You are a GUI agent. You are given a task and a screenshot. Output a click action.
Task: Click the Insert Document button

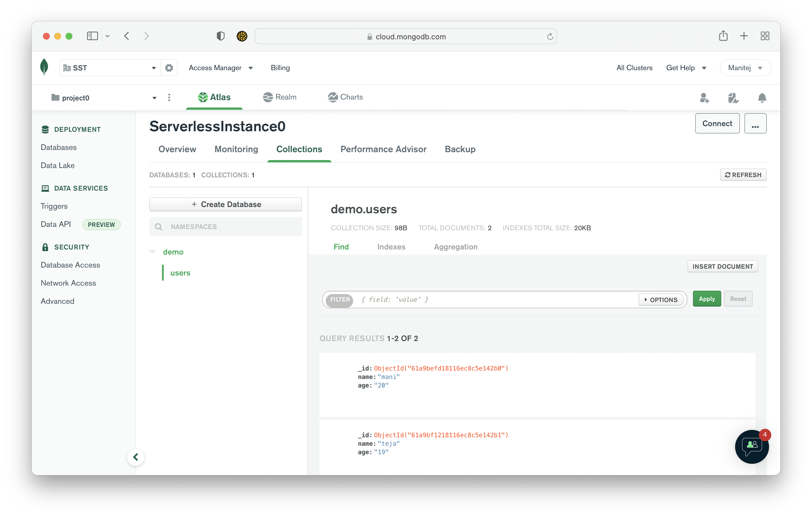click(x=723, y=266)
